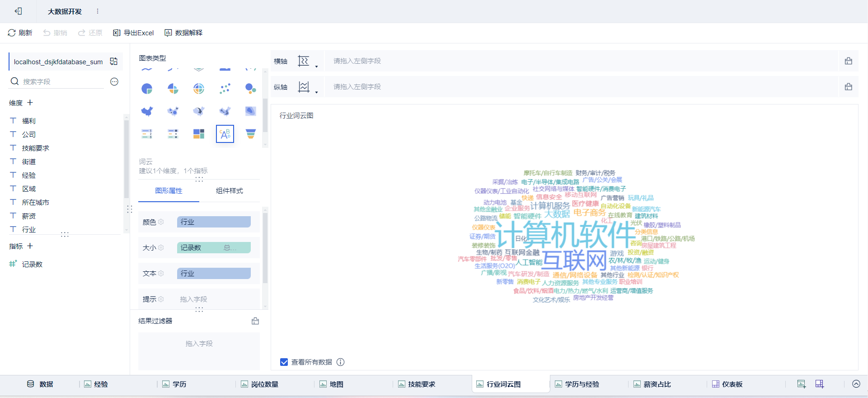Export the chart via 导出Excel
Screen dimensions: 868x398
coord(133,33)
